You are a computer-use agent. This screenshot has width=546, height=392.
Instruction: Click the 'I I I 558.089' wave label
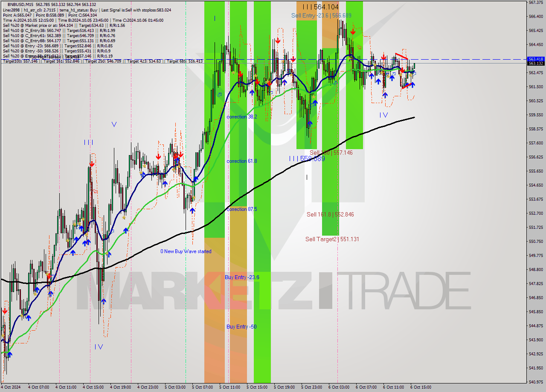click(x=307, y=159)
